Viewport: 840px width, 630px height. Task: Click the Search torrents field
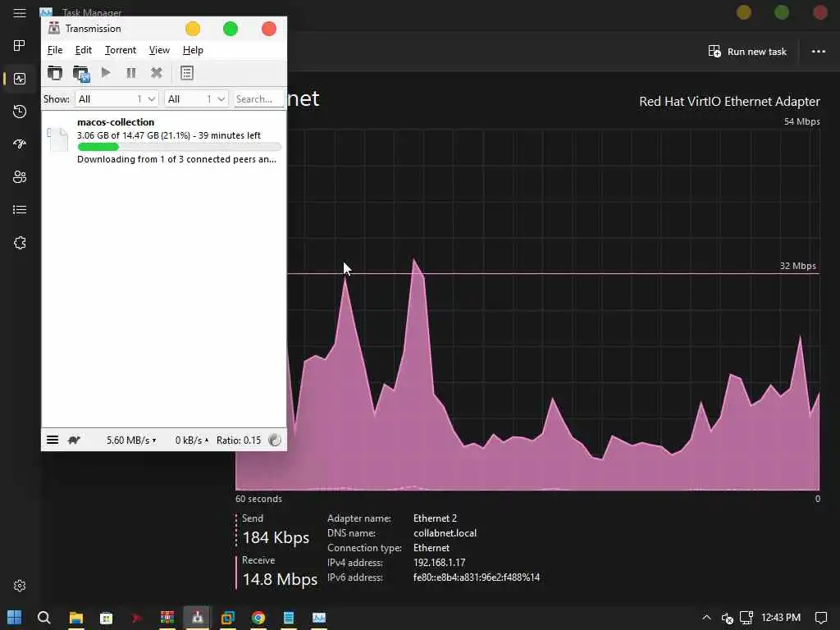pyautogui.click(x=258, y=99)
